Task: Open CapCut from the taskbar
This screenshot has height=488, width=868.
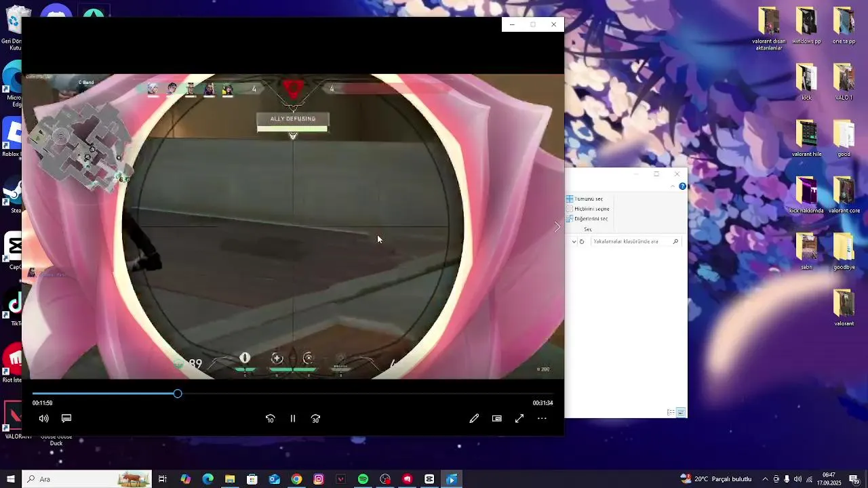Action: pos(429,479)
